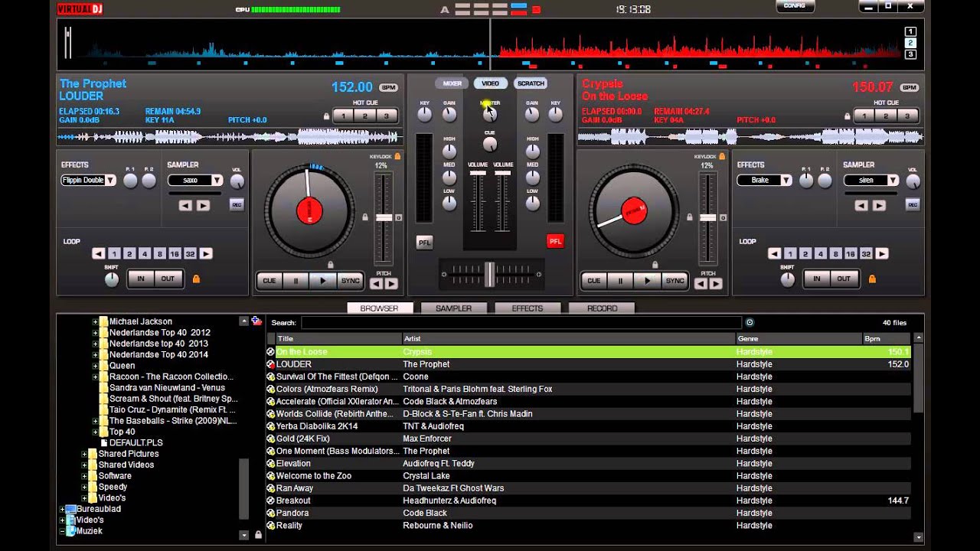This screenshot has height=551, width=980.
Task: Toggle the left deck smart loop lock
Action: [x=196, y=279]
